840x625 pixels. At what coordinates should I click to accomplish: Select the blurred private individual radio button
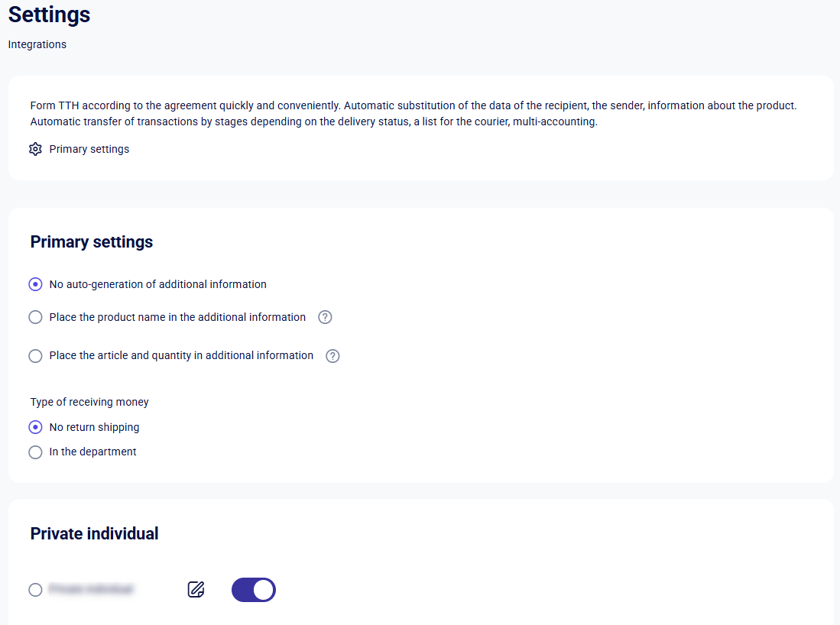(x=35, y=590)
